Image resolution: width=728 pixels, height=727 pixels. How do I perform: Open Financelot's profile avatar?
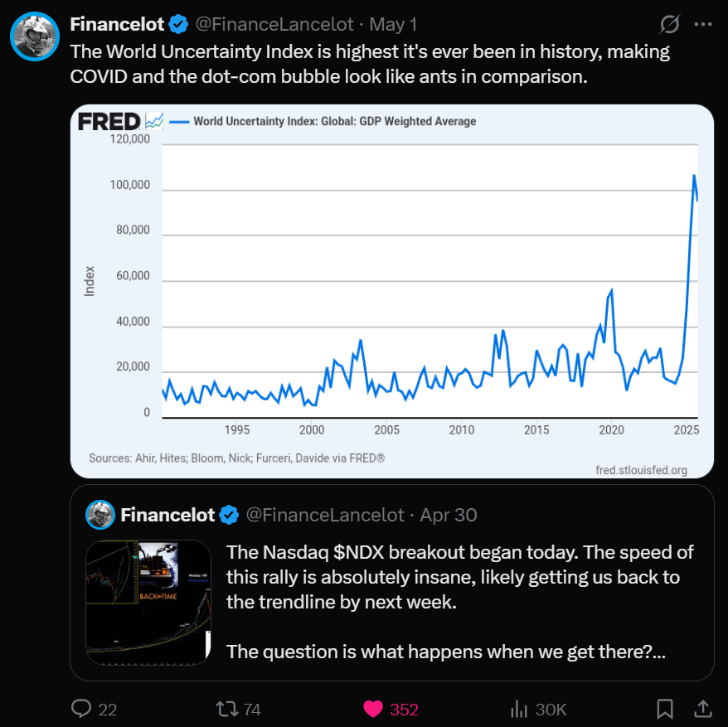[x=35, y=36]
